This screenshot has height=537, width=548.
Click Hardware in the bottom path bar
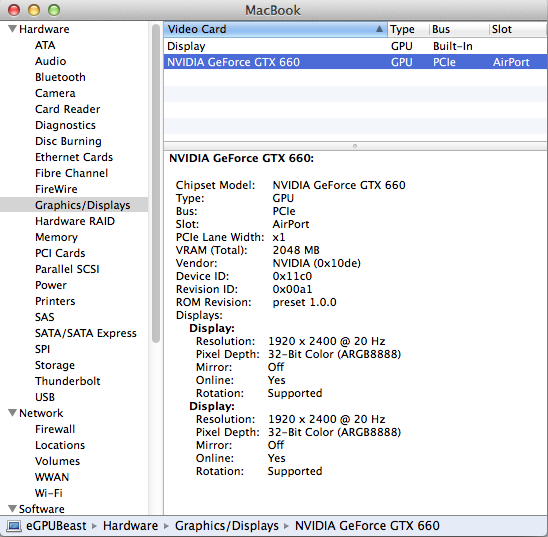[130, 525]
